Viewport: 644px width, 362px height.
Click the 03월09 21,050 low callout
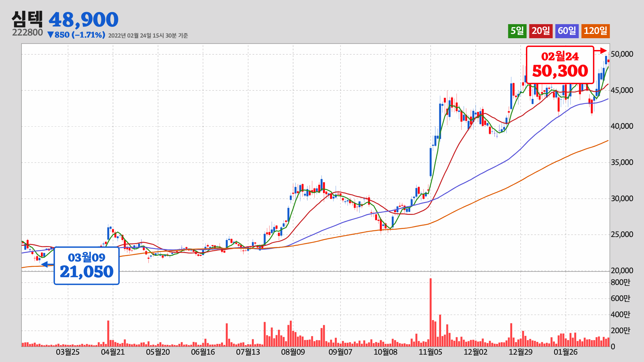[x=87, y=266]
